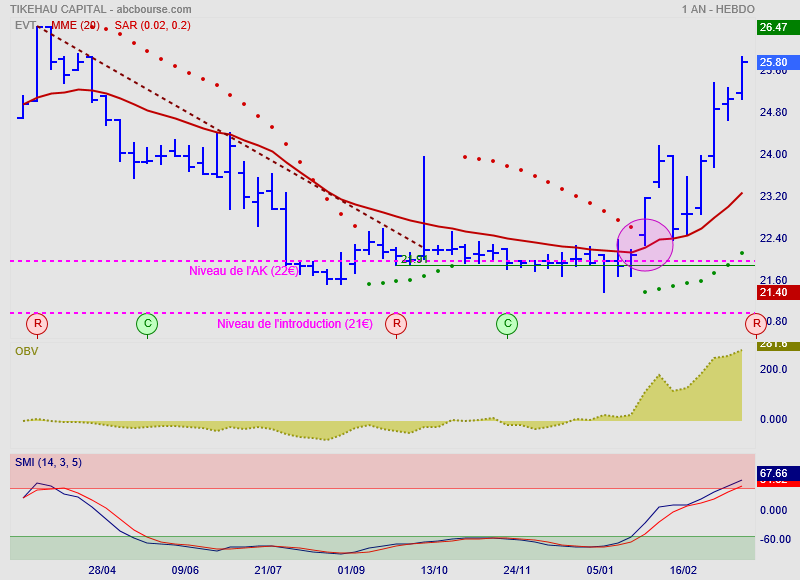Click the 'Niveau de l'introduction (21€)' annotation
This screenshot has width=800, height=580.
tap(295, 324)
